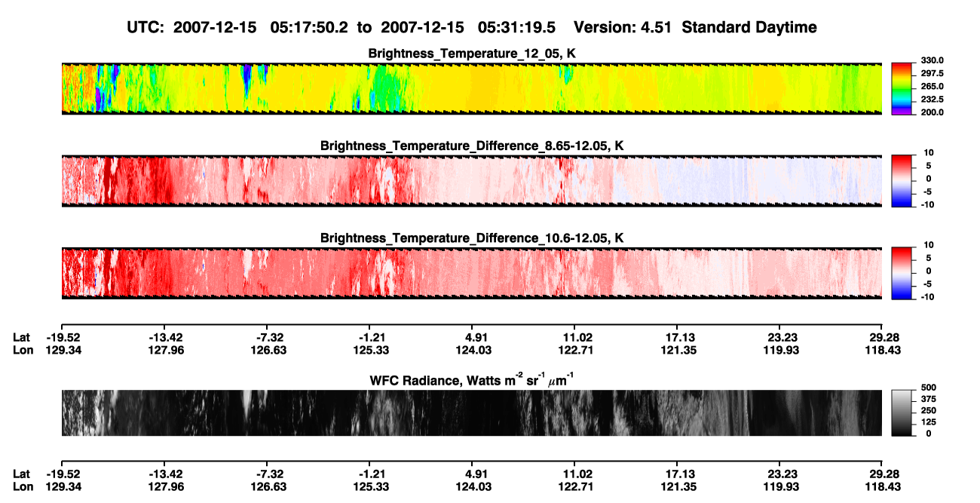This screenshot has width=980, height=503.
Task: Click the 125 tick on radiance colorbar
Action: pyautogui.click(x=928, y=422)
